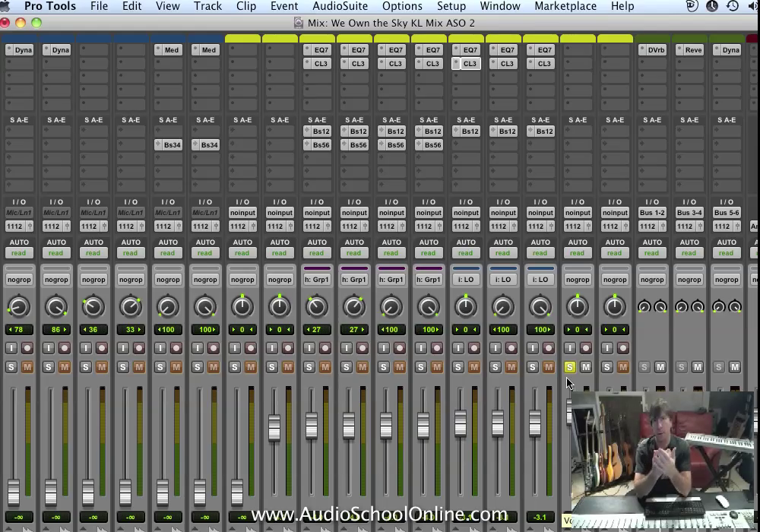760x532 pixels.
Task: Toggle mute on track panned right 86
Action: [65, 367]
